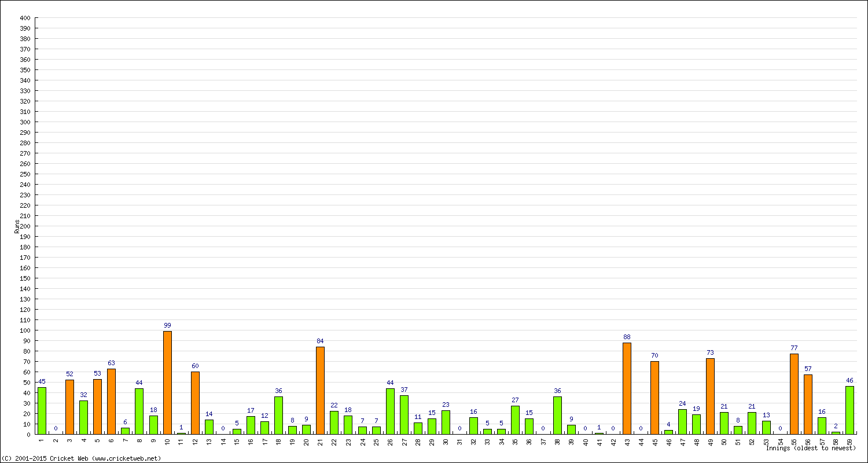868x463 pixels.
Task: Click the orange 53-run bar at innings 5
Action: pos(97,406)
